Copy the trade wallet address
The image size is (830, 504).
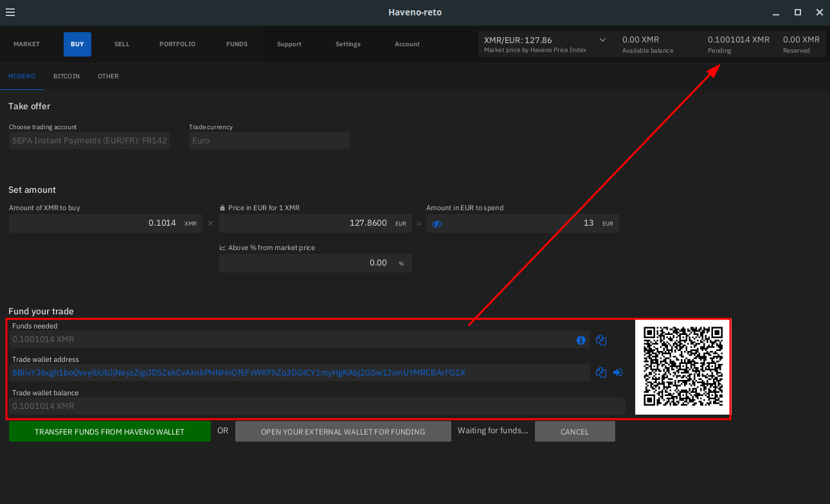click(601, 372)
